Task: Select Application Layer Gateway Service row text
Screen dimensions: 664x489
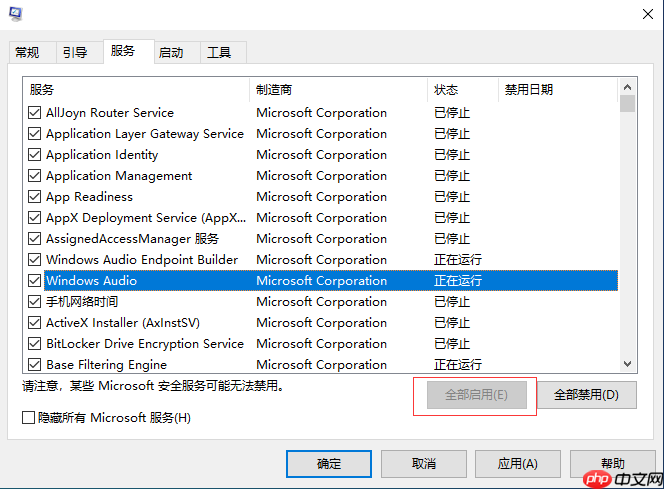Action: [145, 134]
